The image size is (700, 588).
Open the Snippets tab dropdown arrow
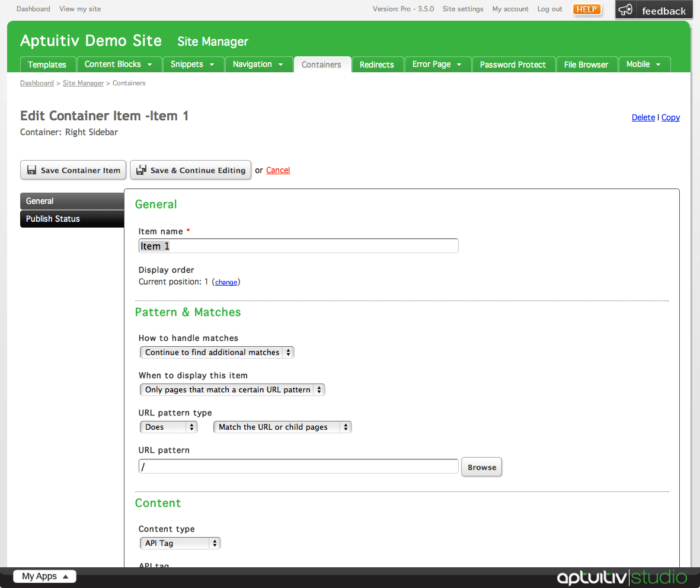212,65
